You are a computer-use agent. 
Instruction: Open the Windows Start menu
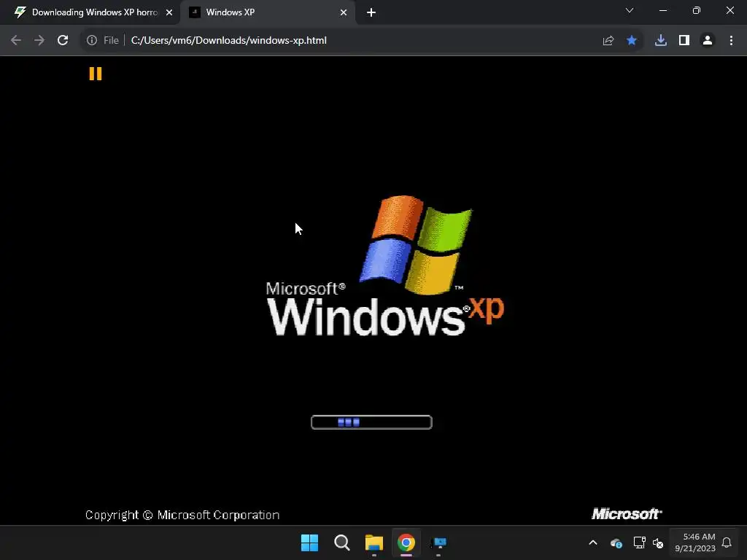click(309, 542)
